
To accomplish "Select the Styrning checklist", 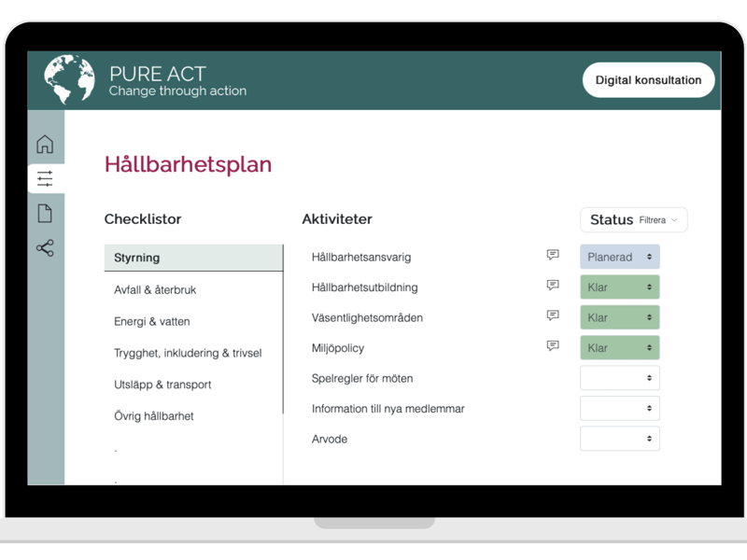I will click(x=193, y=258).
